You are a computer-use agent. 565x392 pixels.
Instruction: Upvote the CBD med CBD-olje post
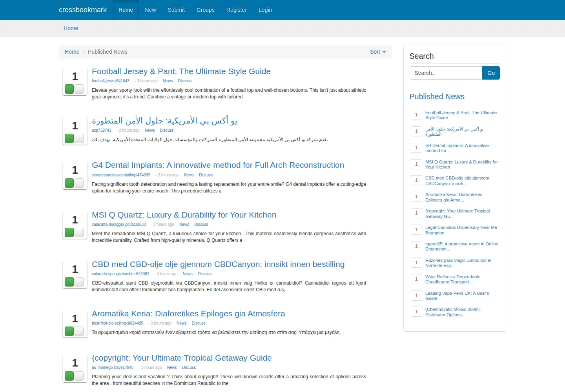[x=69, y=282]
